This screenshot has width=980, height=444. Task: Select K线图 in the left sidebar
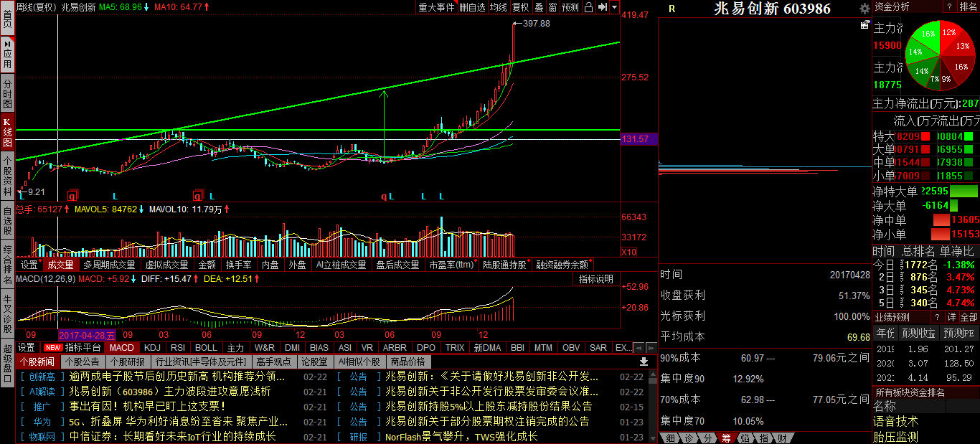[x=7, y=132]
